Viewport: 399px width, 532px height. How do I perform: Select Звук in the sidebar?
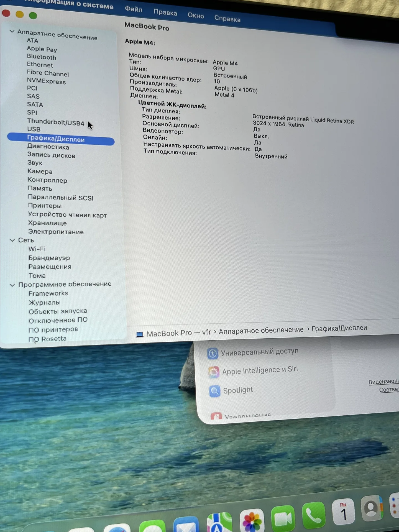[35, 163]
